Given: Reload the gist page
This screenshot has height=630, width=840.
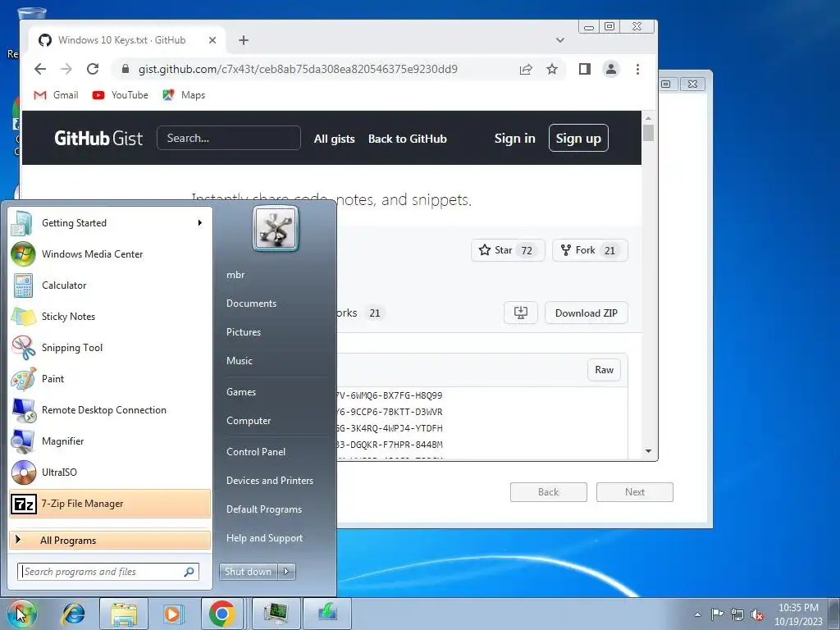Looking at the screenshot, I should [x=93, y=69].
